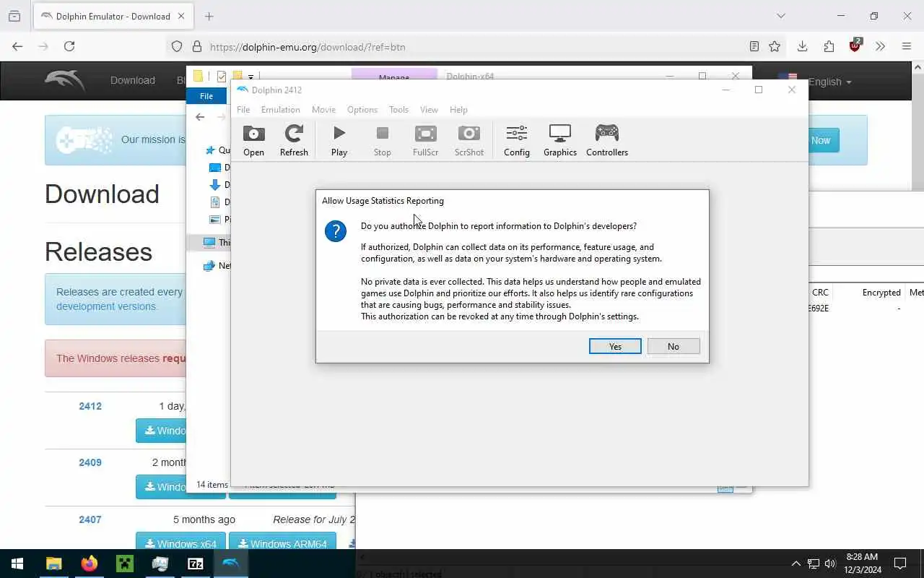Open the Help menu in Dolphin

[x=458, y=110]
